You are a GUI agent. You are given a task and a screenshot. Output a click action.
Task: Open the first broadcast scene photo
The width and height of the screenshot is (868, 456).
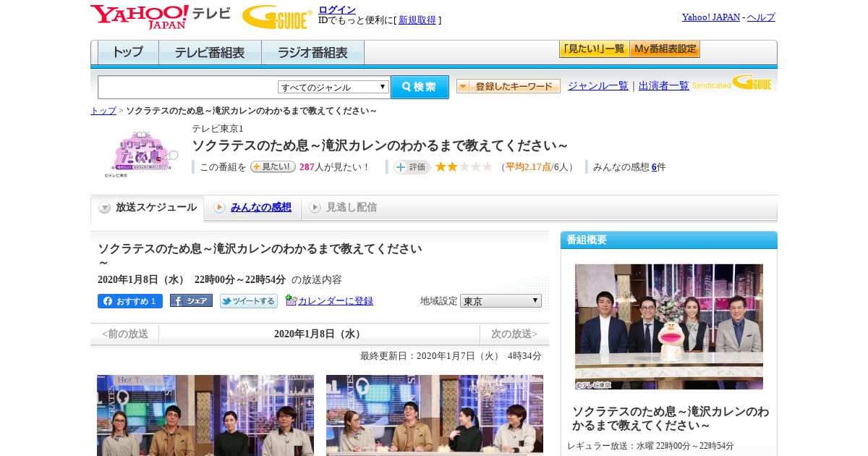[x=205, y=415]
